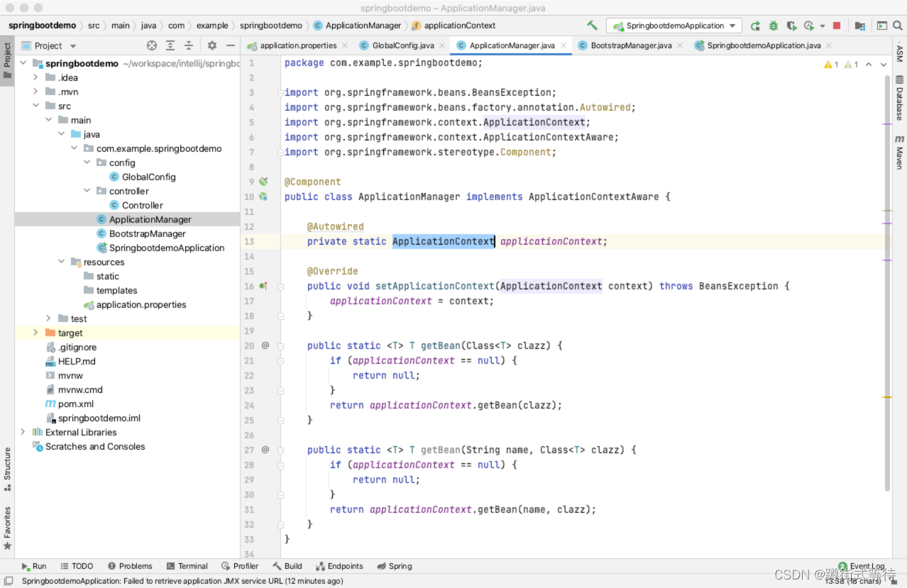Collapse the src folder

tap(35, 106)
